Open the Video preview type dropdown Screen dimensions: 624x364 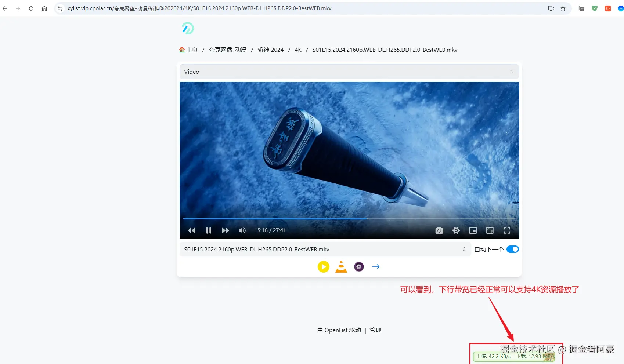pos(349,72)
